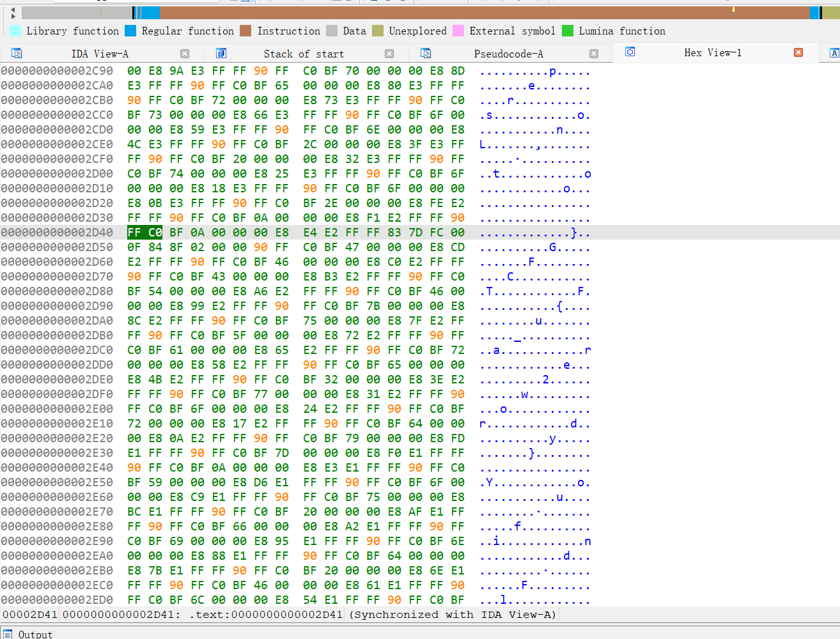Screen dimensions: 840x639
Task: Select address 0000000000002C90
Action: (x=57, y=71)
